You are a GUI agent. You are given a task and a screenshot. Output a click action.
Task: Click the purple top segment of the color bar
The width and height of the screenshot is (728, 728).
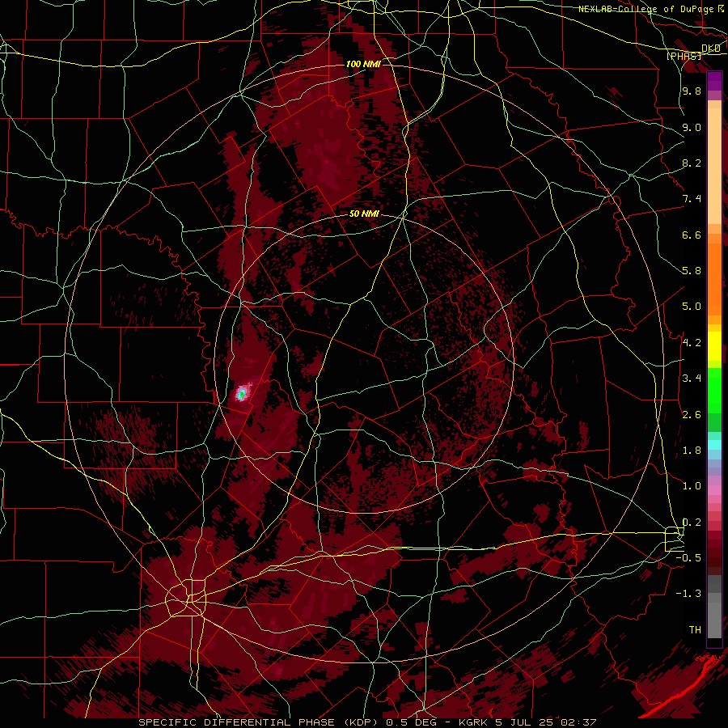point(714,81)
